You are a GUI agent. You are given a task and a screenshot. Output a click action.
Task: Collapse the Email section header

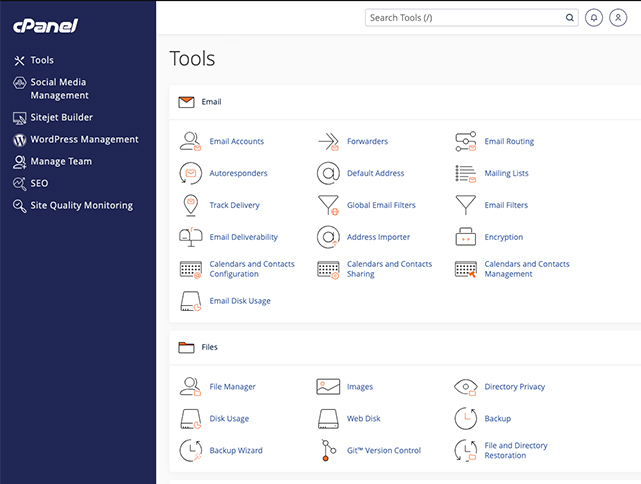pos(211,102)
